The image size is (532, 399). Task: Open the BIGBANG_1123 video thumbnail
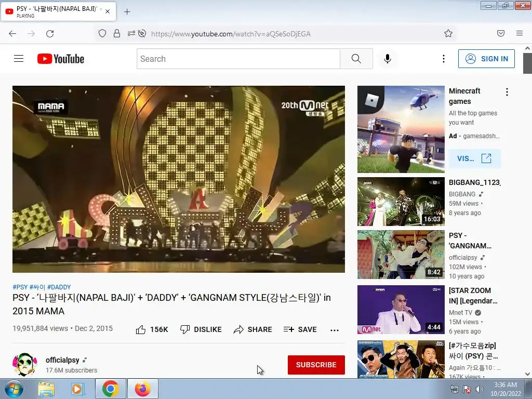coord(401,202)
